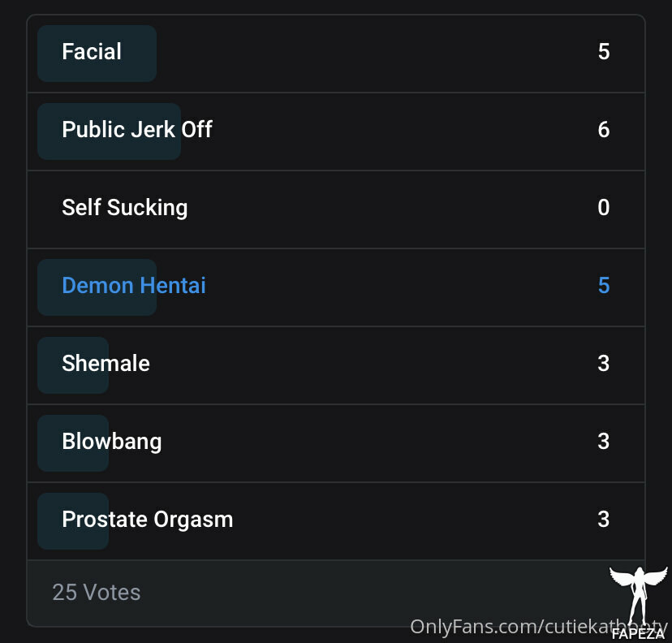Click the blue vote count on Demon Hentai
672x643 pixels.
pos(604,286)
